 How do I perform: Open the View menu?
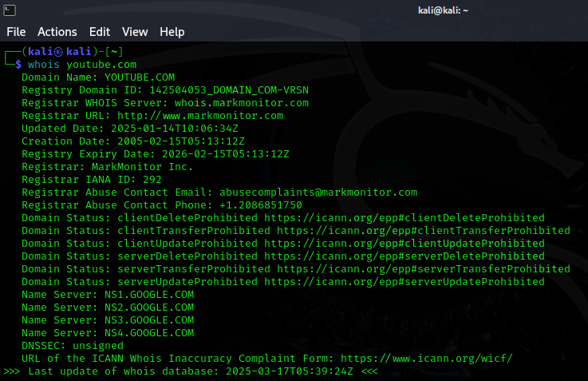[x=135, y=32]
